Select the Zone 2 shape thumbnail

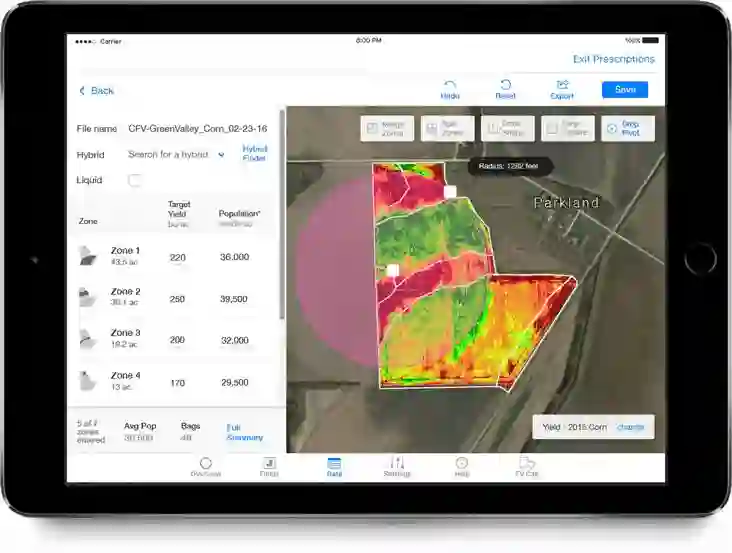88,297
